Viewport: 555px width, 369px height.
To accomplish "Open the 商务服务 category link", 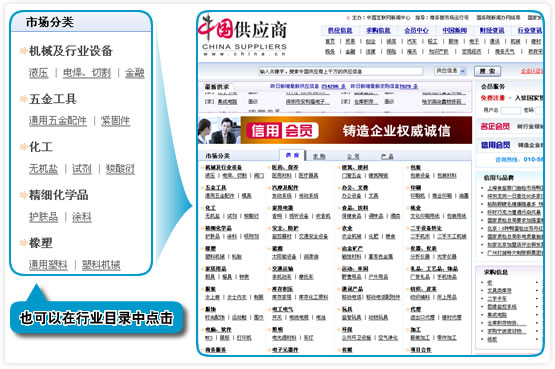I will pos(216,350).
